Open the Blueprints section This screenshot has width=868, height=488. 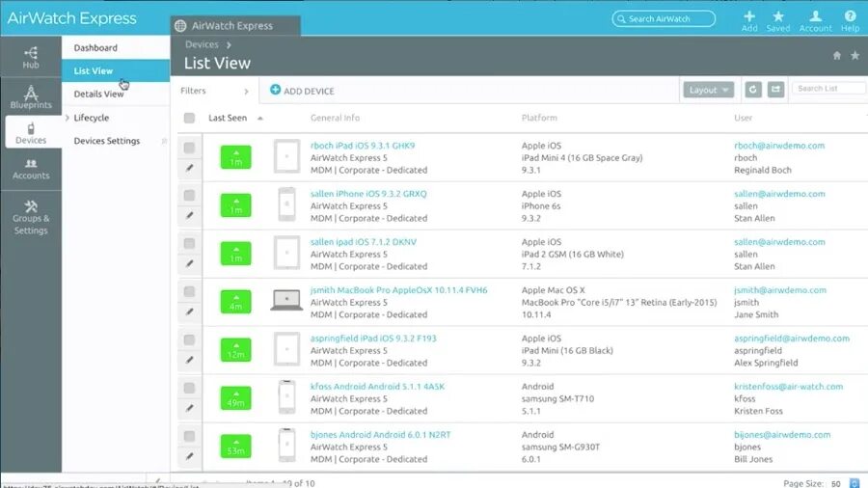pyautogui.click(x=31, y=96)
